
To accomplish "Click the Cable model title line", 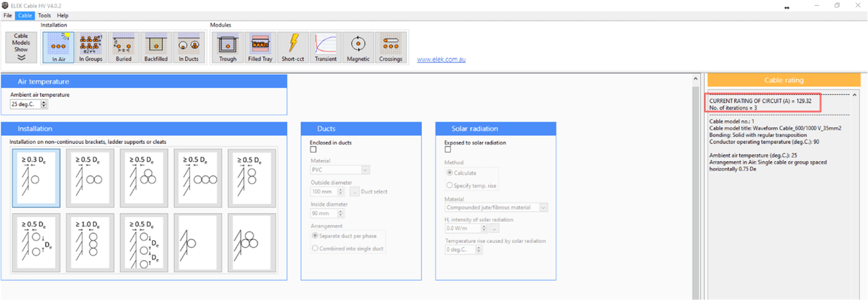I will pos(775,128).
